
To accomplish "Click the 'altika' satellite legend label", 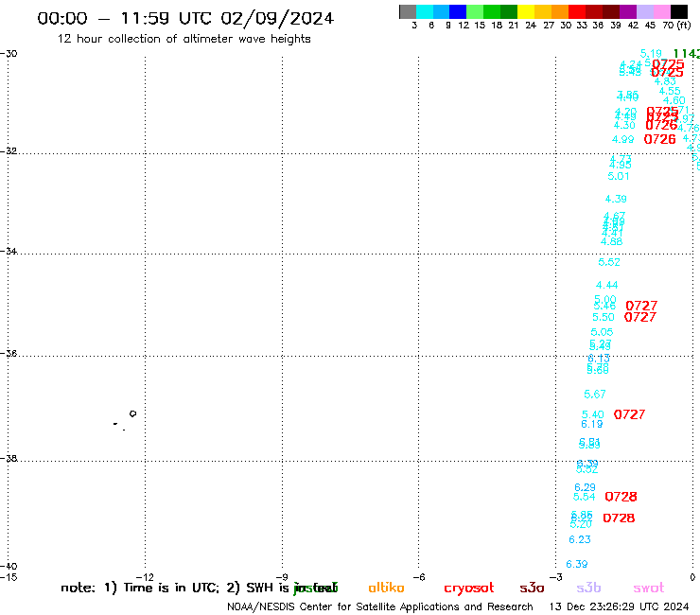I will point(386,588).
